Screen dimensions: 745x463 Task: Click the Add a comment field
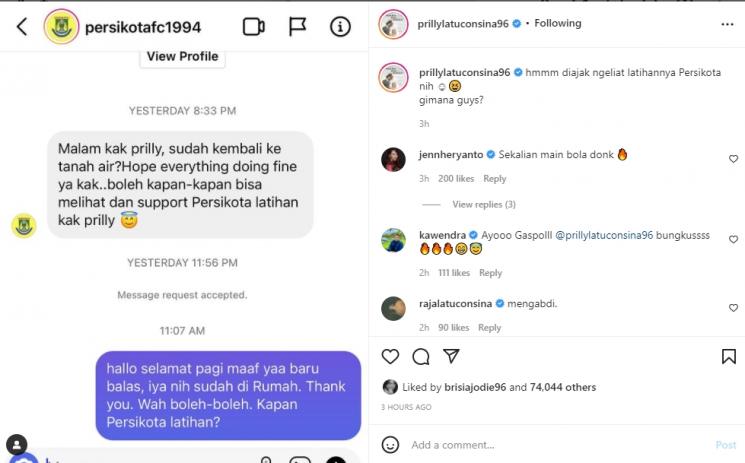pos(561,445)
